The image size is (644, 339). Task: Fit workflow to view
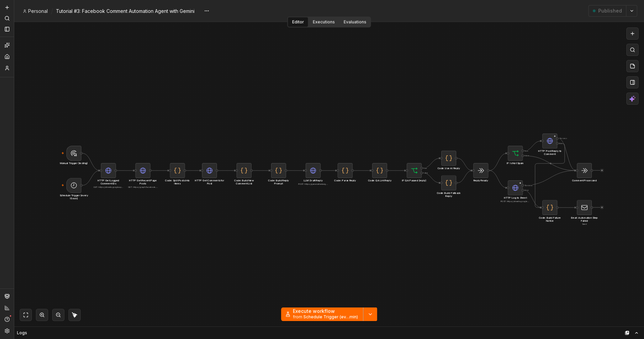(26, 315)
